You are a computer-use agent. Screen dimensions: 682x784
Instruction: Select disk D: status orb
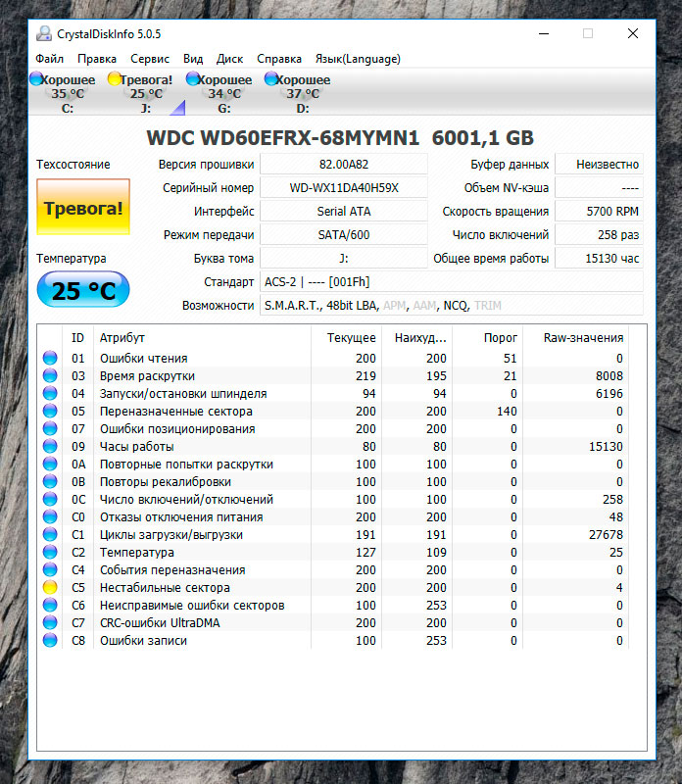tap(271, 79)
